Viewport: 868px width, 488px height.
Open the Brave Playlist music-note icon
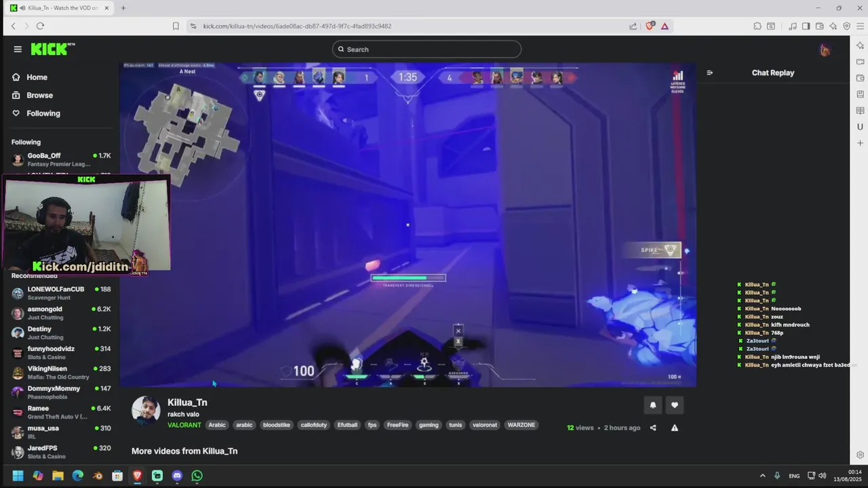coord(793,26)
